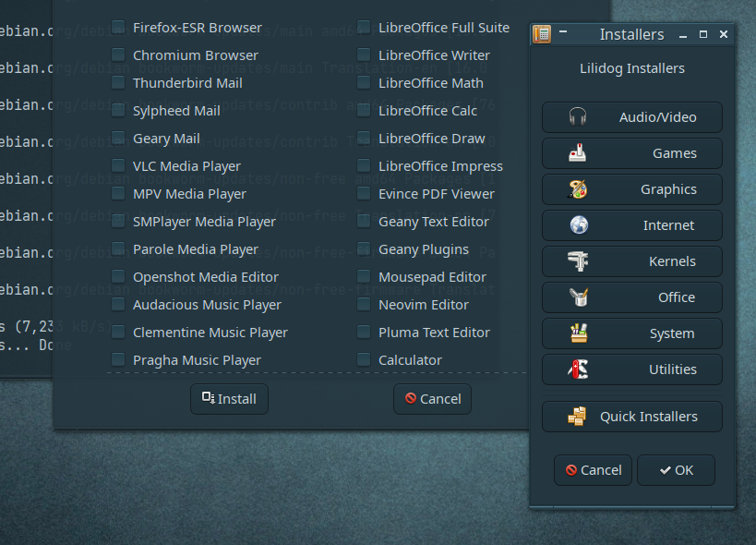Enable LibreOffice Draw checkbox

(x=364, y=138)
